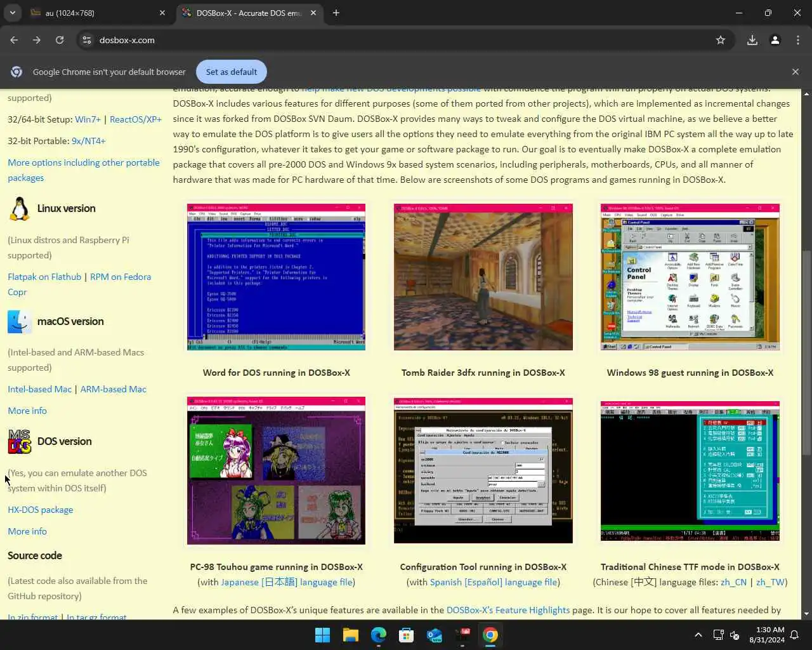Open Chrome downloads icon
Screen dimensions: 812x650
752,40
